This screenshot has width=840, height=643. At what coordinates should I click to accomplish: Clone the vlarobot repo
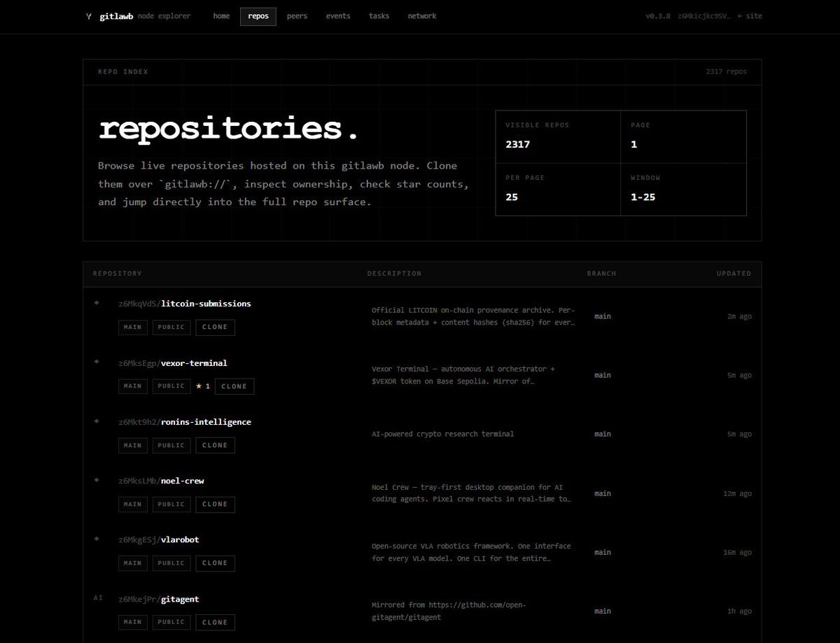pos(215,563)
